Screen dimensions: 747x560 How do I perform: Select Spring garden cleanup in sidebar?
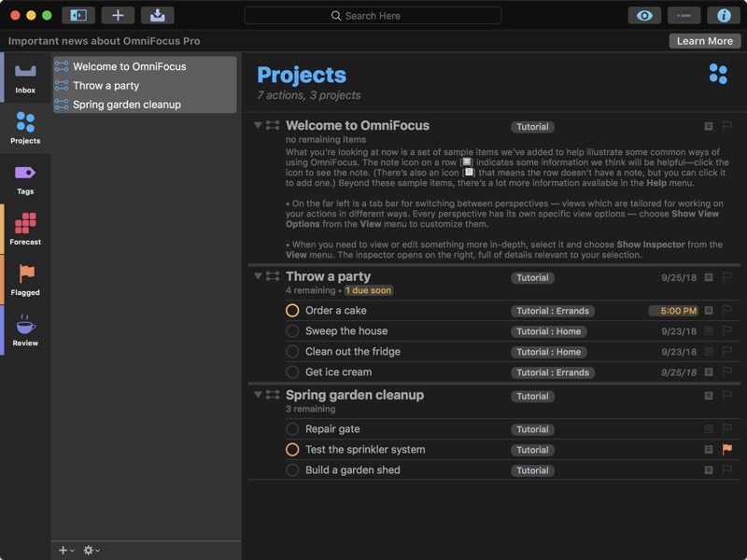tap(145, 105)
